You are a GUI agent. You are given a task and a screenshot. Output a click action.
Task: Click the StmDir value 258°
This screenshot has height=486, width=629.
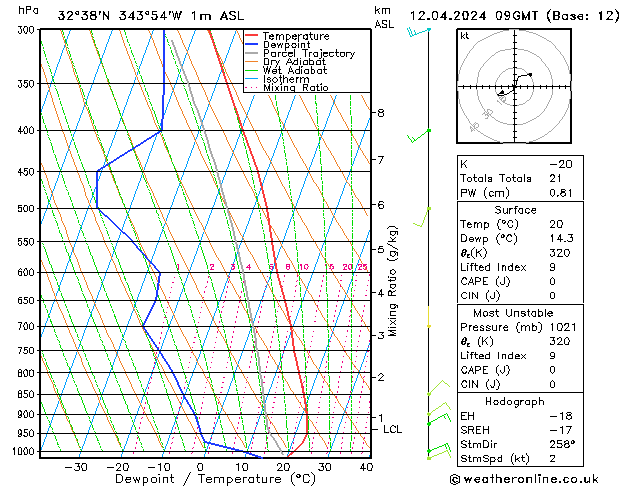[x=562, y=445]
